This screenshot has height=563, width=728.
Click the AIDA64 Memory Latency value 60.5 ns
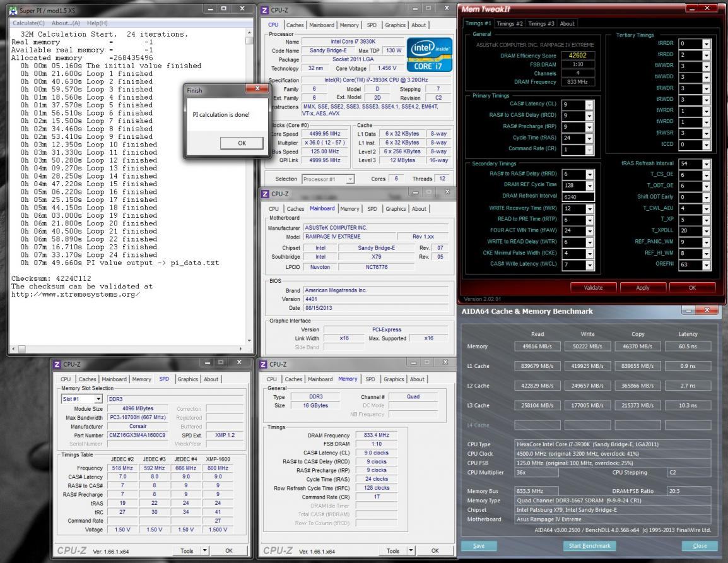(688, 347)
